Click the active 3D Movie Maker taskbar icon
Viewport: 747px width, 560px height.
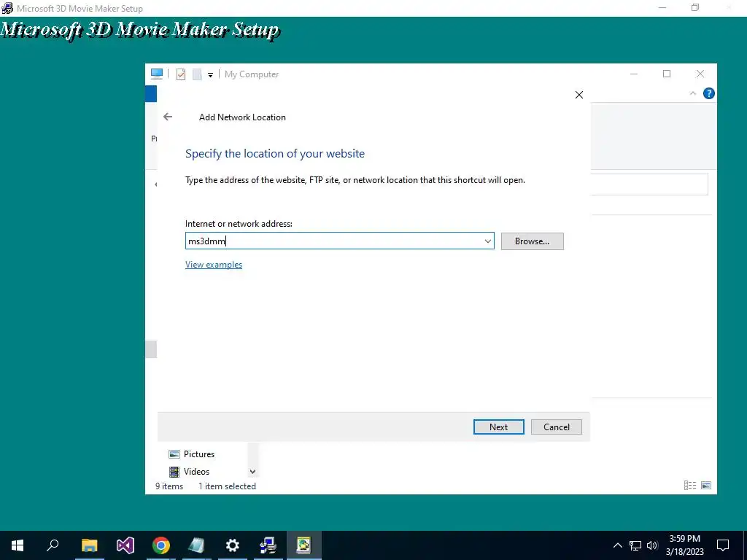coord(304,545)
